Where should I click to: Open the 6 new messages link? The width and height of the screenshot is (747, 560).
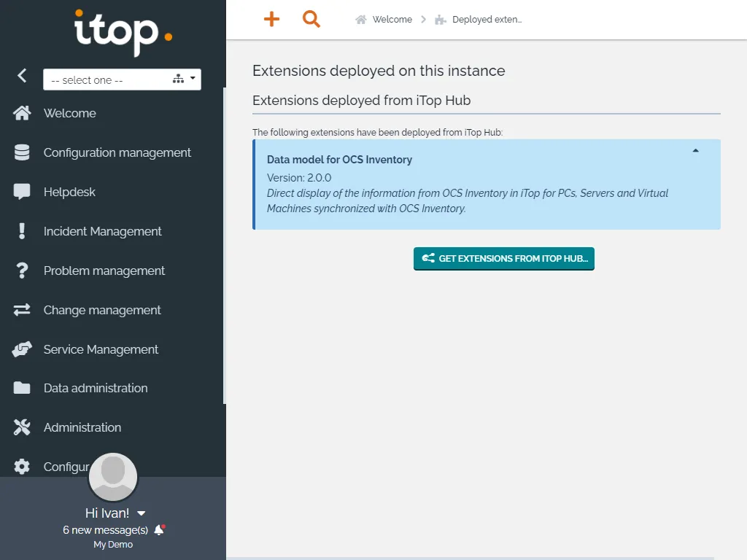click(x=105, y=530)
